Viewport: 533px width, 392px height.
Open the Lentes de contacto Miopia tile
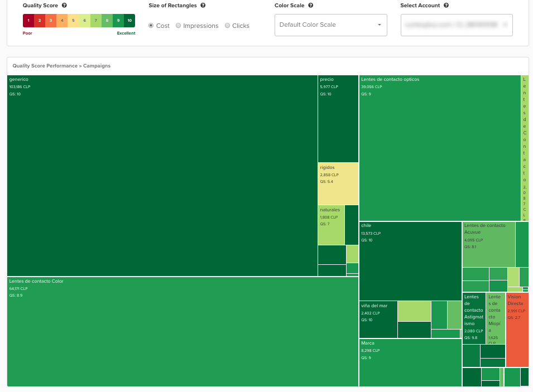coord(496,318)
